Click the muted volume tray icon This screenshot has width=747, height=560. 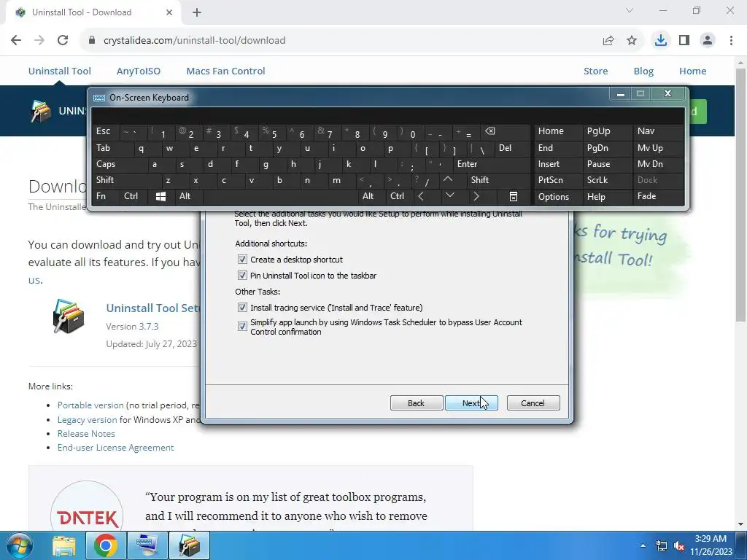pyautogui.click(x=679, y=545)
